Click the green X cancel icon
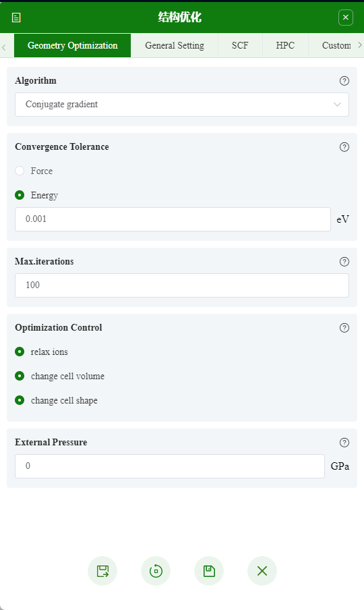 (x=262, y=571)
